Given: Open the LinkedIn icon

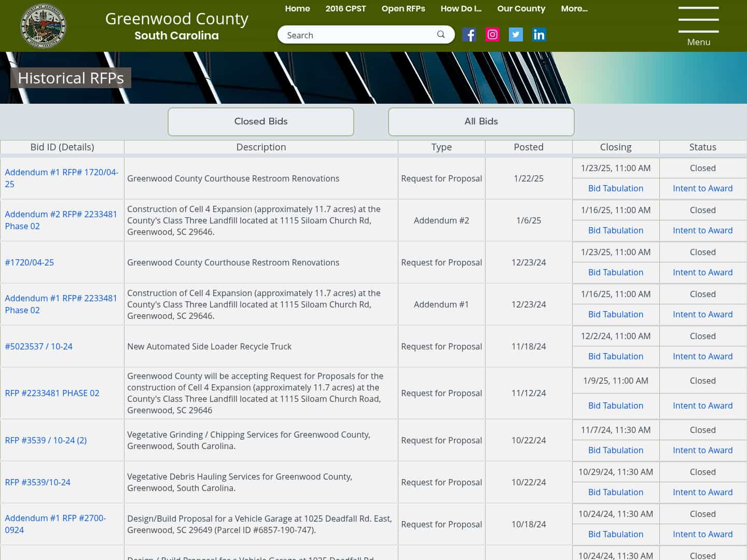Looking at the screenshot, I should (539, 34).
